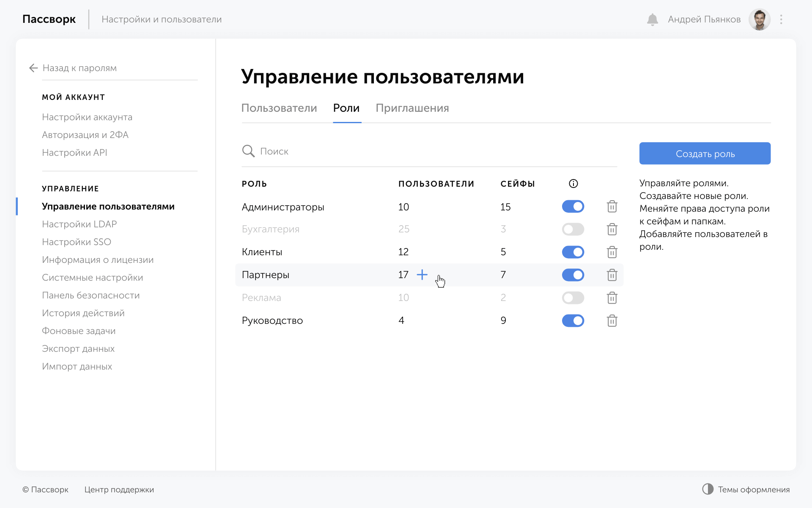The width and height of the screenshot is (812, 508).
Task: Open Экспорт данных
Action: (78, 349)
